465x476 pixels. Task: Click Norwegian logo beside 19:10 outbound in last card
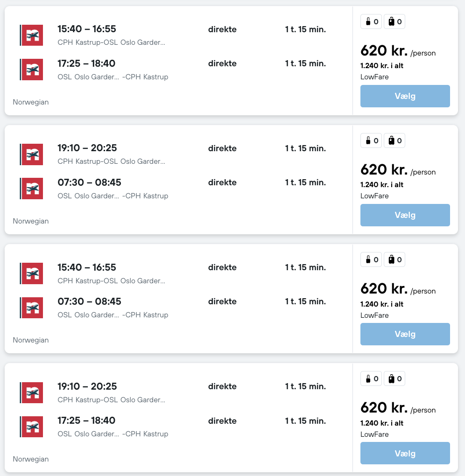(32, 392)
